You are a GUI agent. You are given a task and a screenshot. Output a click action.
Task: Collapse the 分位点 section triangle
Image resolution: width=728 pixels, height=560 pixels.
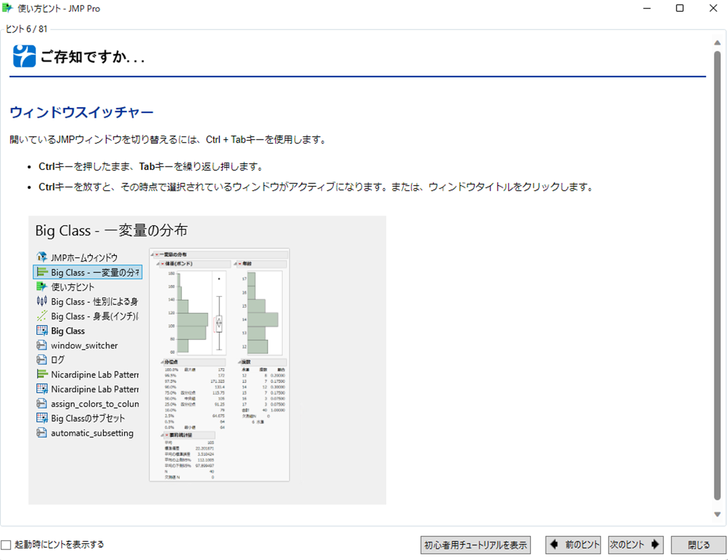pyautogui.click(x=162, y=362)
